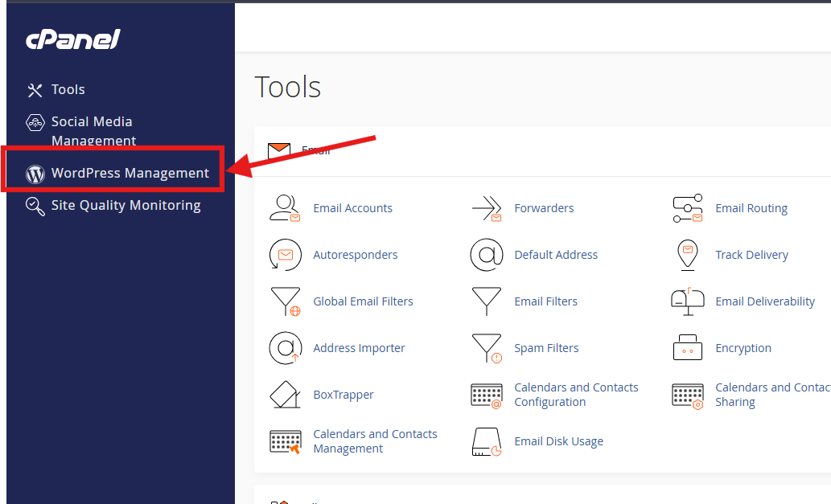Open the Default Address link
The height and width of the screenshot is (504, 831).
coord(556,255)
